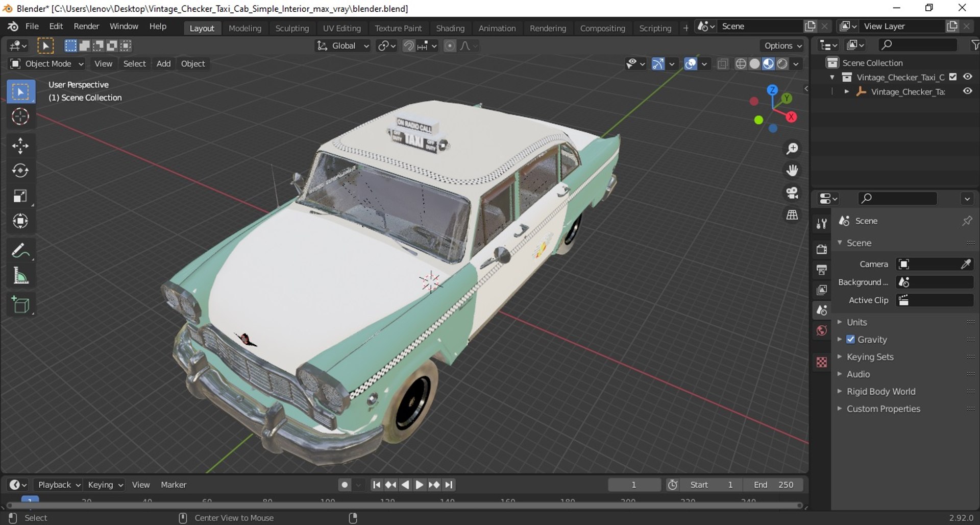Screen dimensions: 980x525
Task: Hide Vintage_Checker_Taxi_C collection with eye icon
Action: [967, 77]
